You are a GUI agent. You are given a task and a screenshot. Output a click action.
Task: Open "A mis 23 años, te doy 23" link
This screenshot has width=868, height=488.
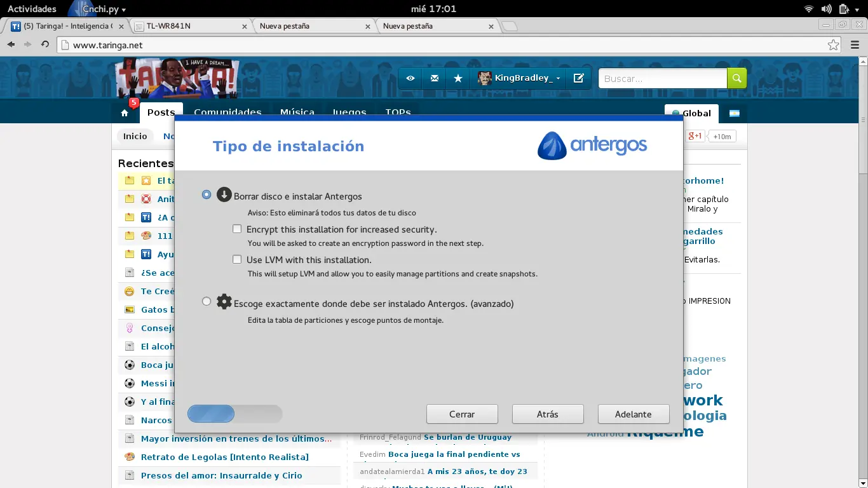(477, 471)
